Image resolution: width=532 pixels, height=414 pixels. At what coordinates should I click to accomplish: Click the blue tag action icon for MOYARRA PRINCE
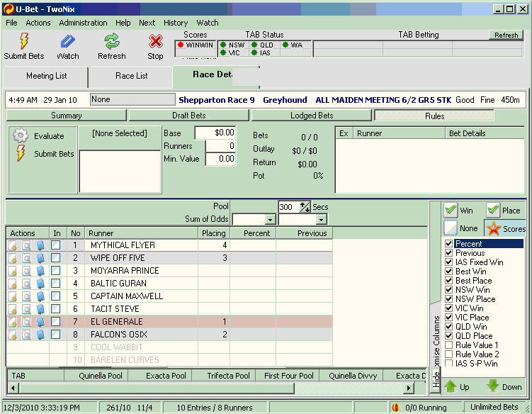point(40,271)
